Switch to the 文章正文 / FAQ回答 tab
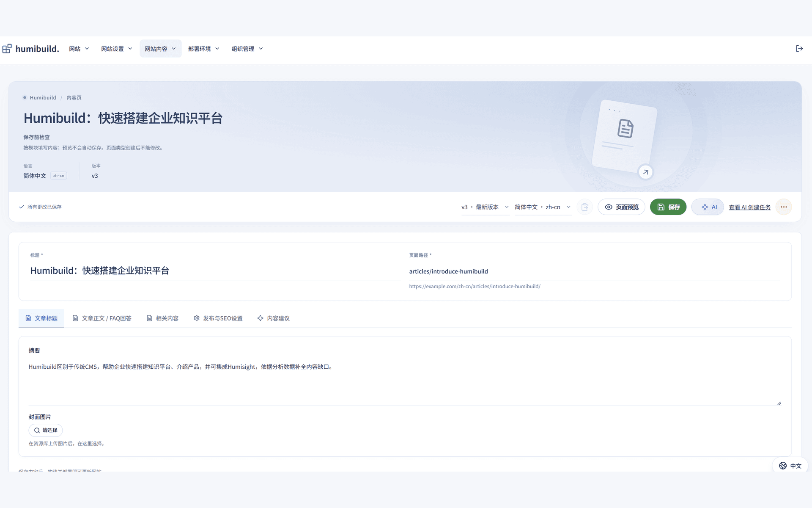 pos(102,318)
